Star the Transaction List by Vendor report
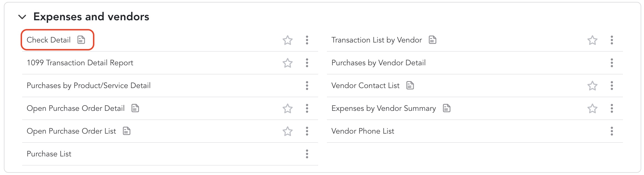Viewport: 644px width, 175px height. [592, 40]
